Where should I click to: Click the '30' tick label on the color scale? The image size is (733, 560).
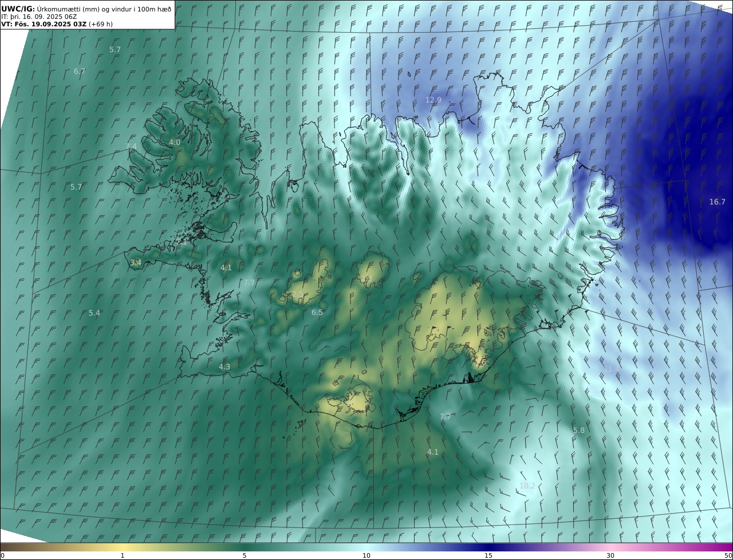(x=610, y=555)
